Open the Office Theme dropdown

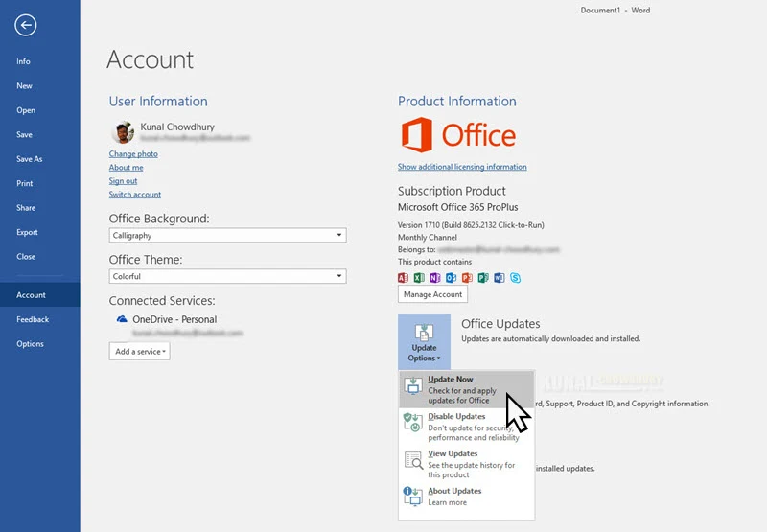coord(227,276)
